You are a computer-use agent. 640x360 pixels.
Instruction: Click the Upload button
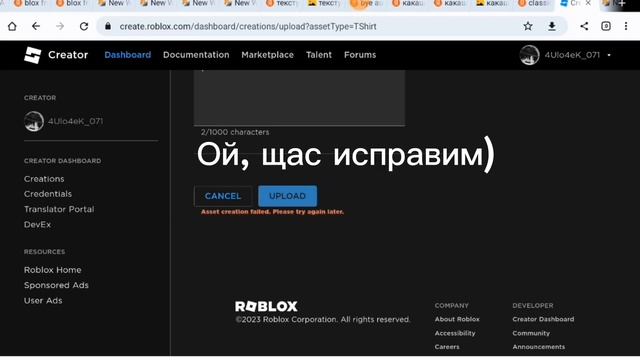[x=287, y=196]
